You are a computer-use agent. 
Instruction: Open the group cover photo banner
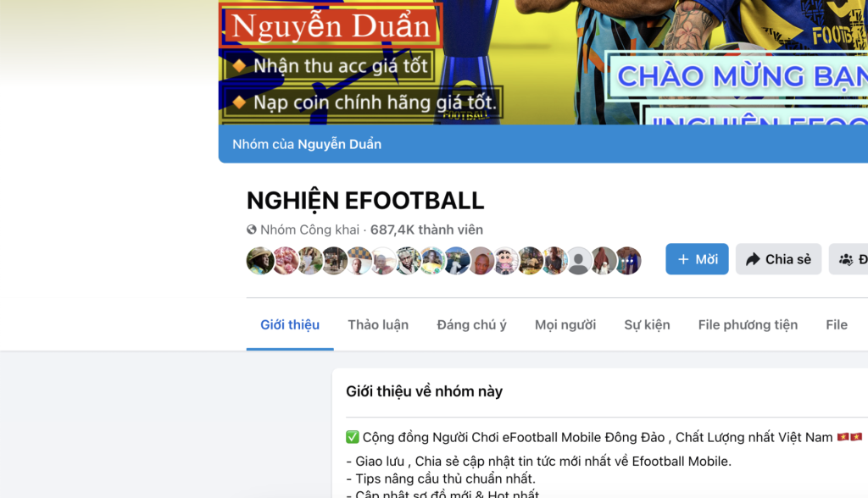[x=543, y=62]
